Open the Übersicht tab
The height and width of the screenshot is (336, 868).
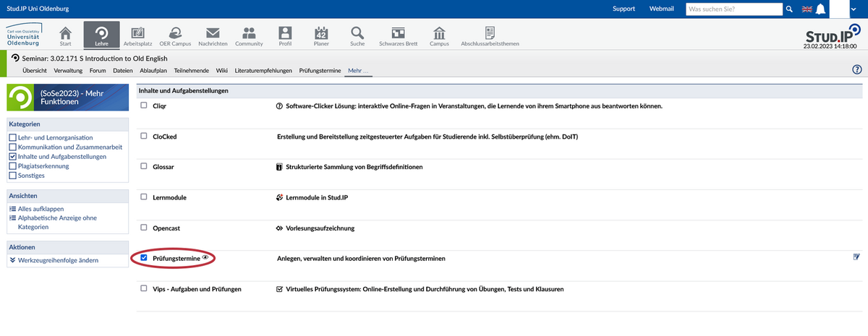coord(35,70)
